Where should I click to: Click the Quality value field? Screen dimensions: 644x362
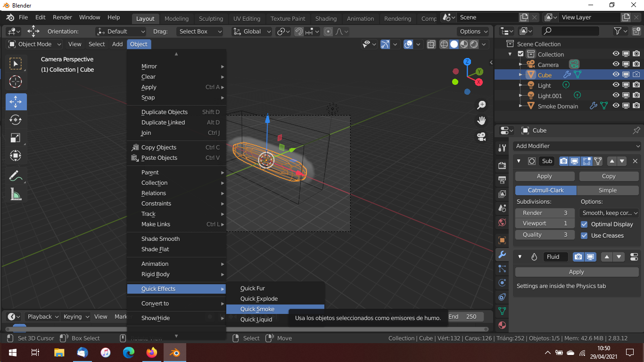click(x=545, y=235)
